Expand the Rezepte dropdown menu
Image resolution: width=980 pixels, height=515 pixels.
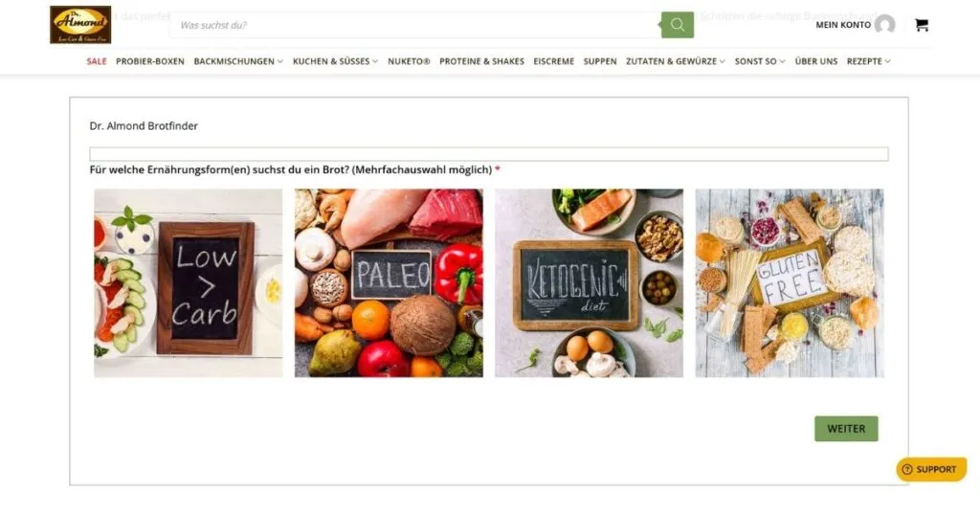coord(868,61)
